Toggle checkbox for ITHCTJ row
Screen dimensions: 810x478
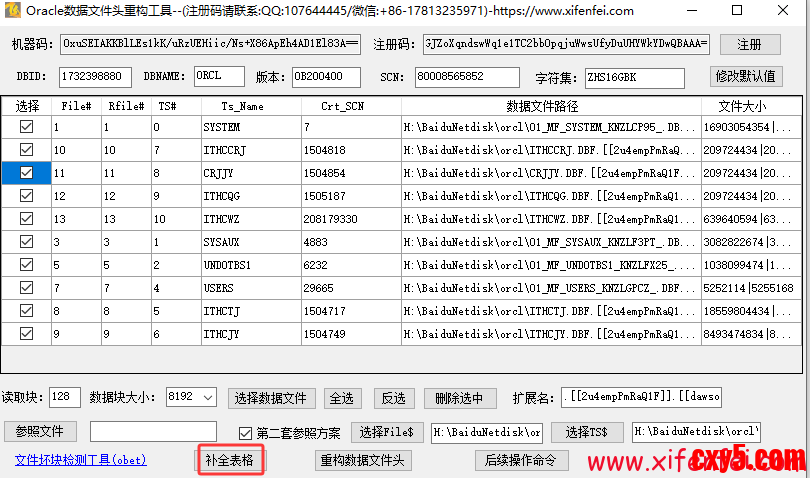coord(26,311)
